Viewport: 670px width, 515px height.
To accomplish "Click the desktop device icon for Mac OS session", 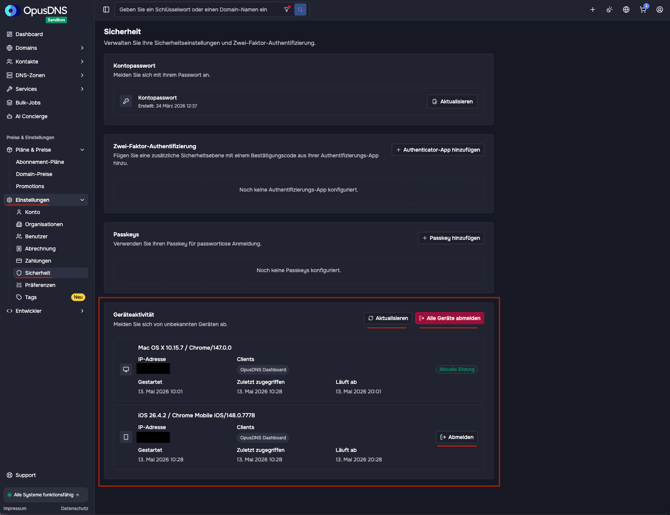I will (126, 369).
